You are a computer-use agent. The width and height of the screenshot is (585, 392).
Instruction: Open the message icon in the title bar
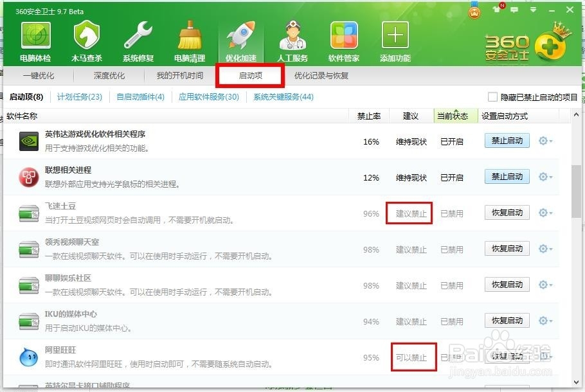point(514,8)
